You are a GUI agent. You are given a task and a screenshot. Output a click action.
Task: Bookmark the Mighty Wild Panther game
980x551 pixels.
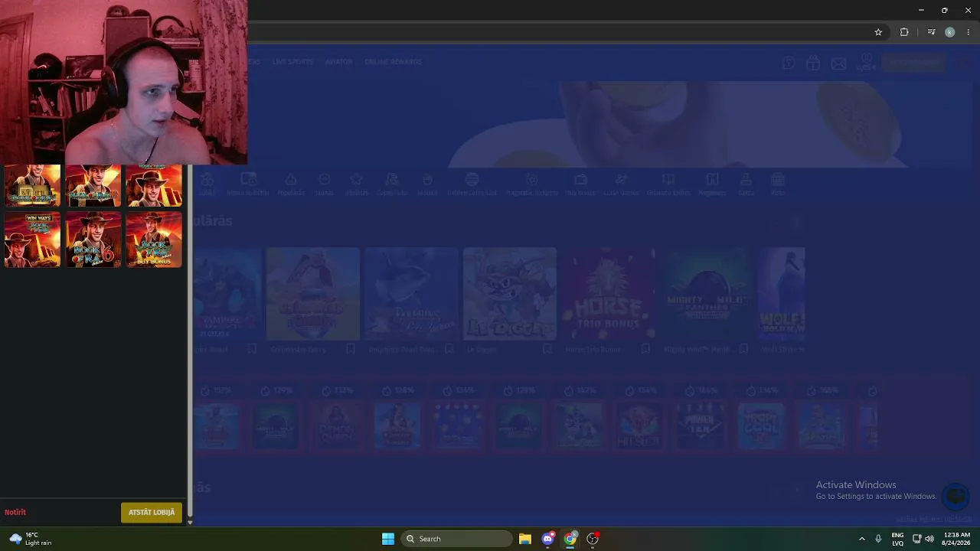point(743,349)
